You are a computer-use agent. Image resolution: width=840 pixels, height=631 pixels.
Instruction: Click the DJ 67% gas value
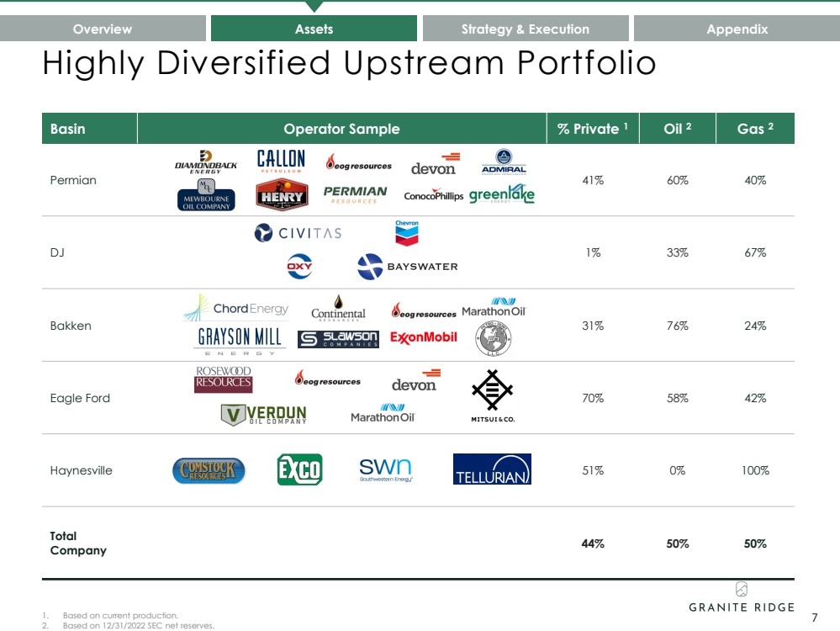click(x=755, y=252)
